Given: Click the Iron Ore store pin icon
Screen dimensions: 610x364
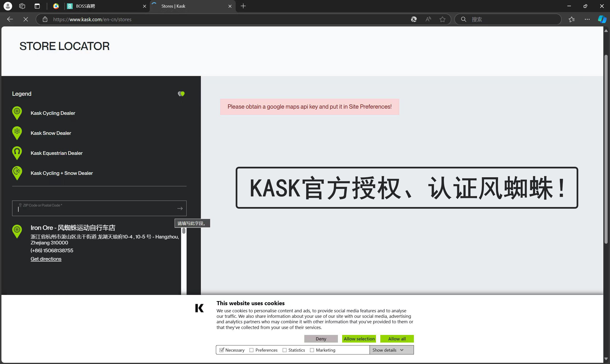Looking at the screenshot, I should coord(17,232).
